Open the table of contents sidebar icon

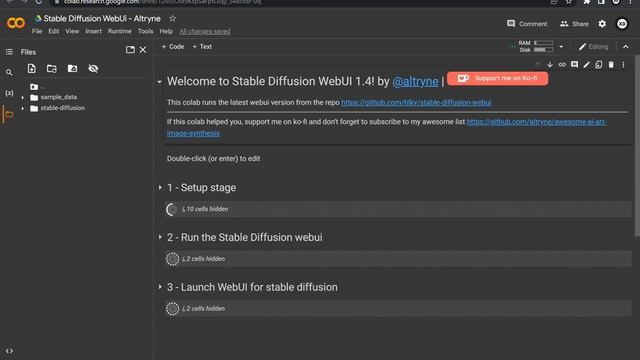[9, 52]
